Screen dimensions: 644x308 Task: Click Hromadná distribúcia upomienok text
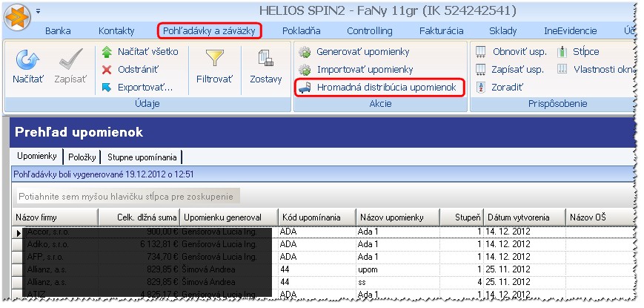pyautogui.click(x=387, y=88)
